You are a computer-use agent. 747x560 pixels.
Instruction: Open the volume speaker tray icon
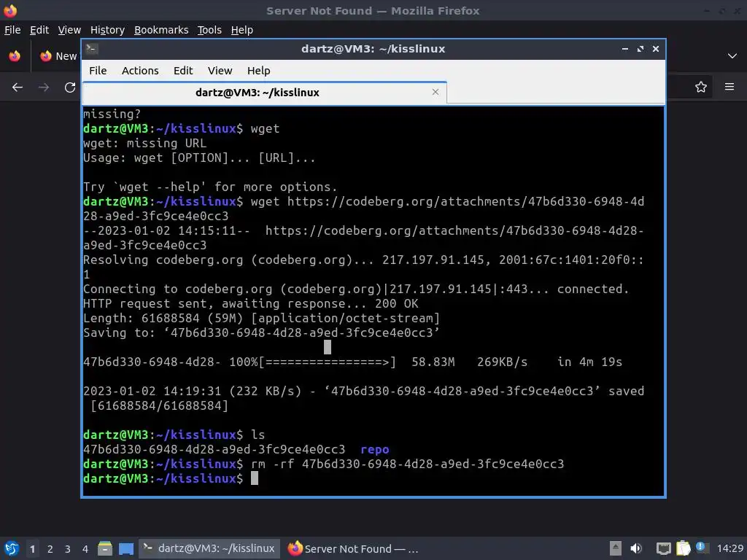636,548
